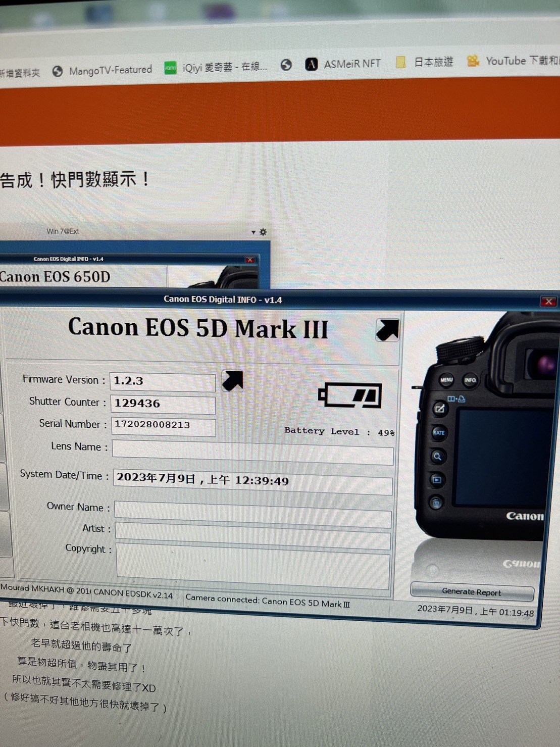The image size is (560, 747).
Task: Click the gear icon on Win 7@Ext bar
Action: coord(263,232)
